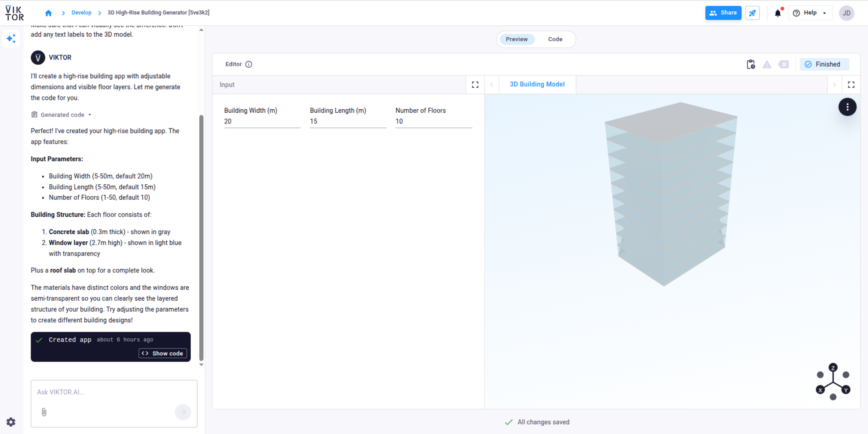Switch to the Preview view

(x=516, y=39)
